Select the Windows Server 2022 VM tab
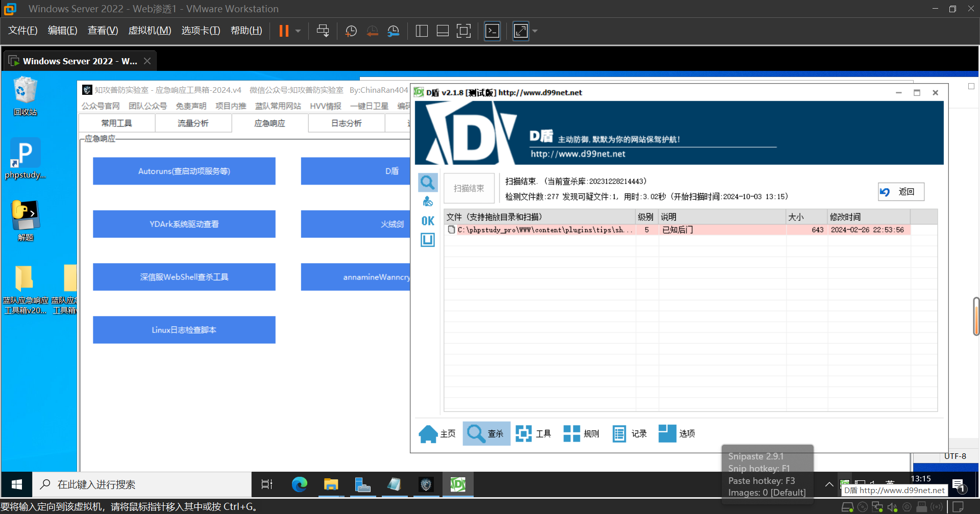The width and height of the screenshot is (980, 514). pyautogui.click(x=80, y=61)
